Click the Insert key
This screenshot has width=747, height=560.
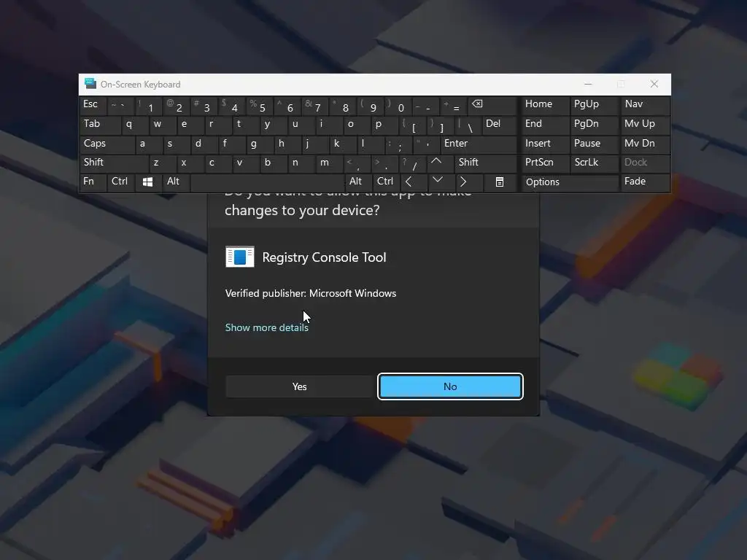pos(545,144)
